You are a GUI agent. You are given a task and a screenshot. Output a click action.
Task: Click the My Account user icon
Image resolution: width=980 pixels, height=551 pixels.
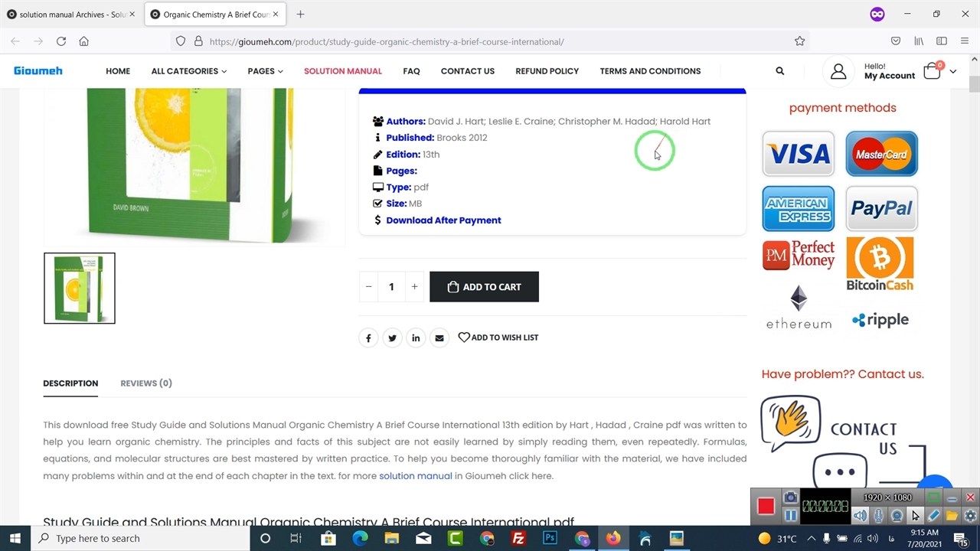pos(838,71)
